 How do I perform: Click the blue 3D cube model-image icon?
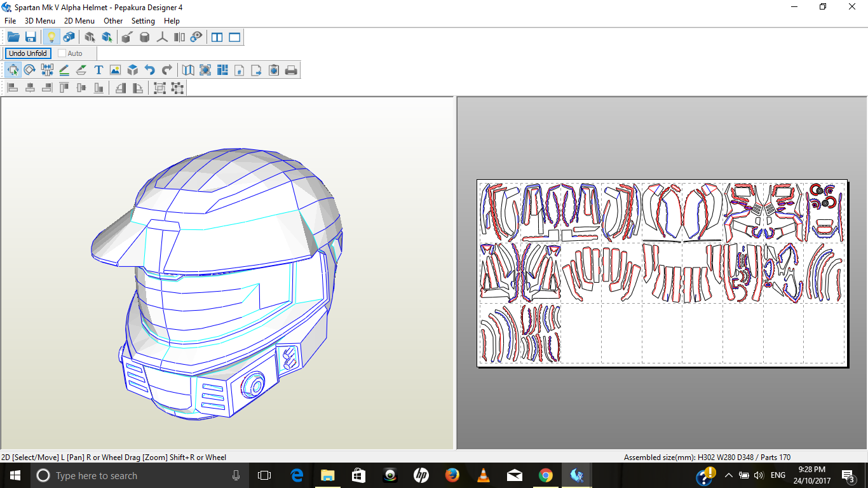point(132,70)
